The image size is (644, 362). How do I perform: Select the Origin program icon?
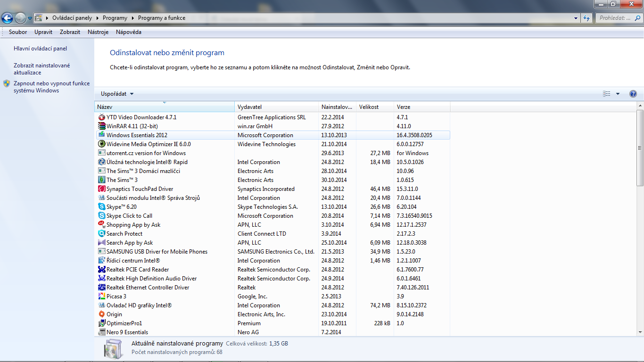click(x=101, y=314)
